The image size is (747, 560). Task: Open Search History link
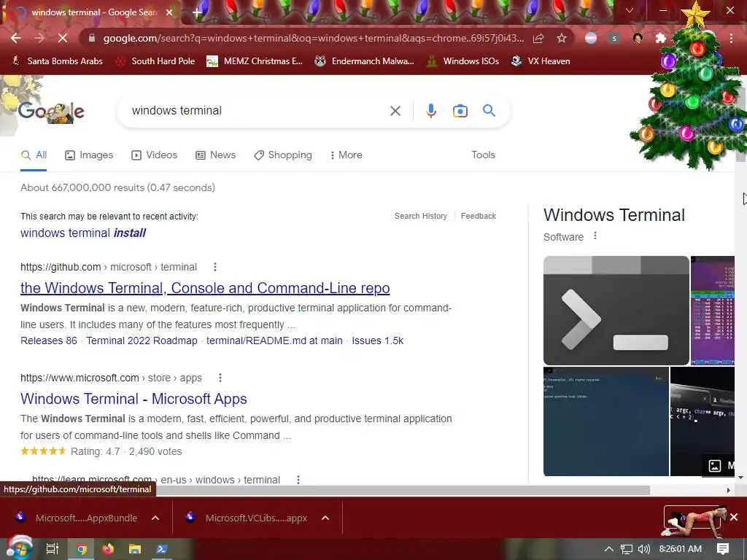(x=421, y=216)
